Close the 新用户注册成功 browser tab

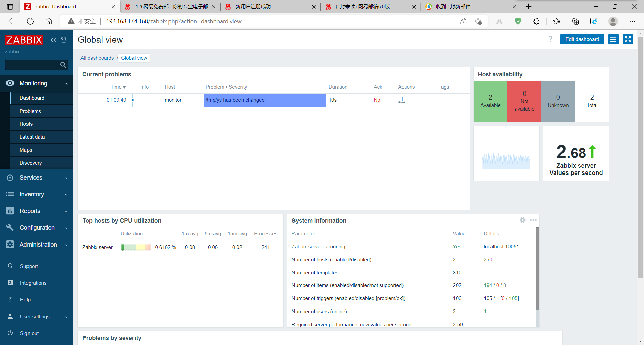314,7
